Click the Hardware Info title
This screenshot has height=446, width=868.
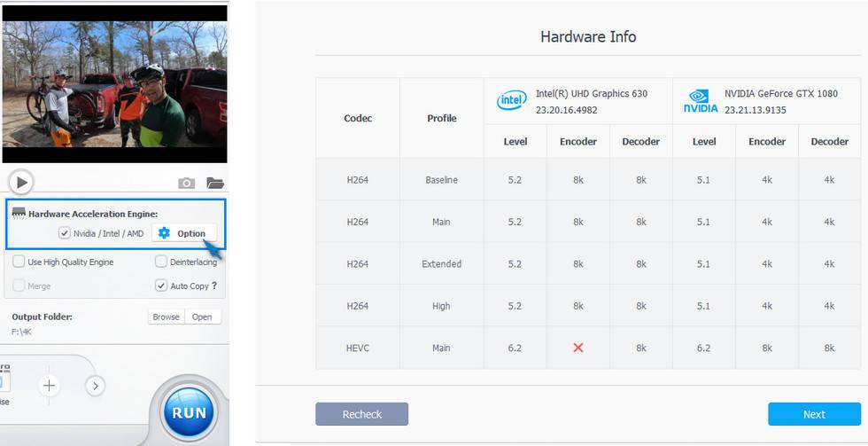[588, 36]
